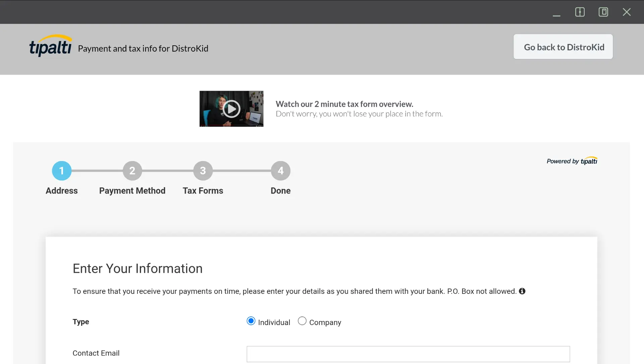Click the restore window icon in title bar

(603, 12)
